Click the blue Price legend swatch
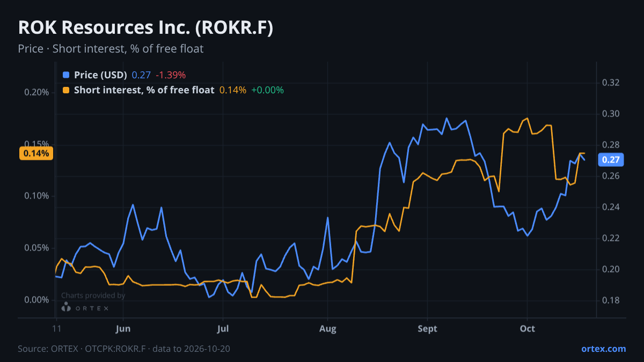644x362 pixels. click(66, 75)
